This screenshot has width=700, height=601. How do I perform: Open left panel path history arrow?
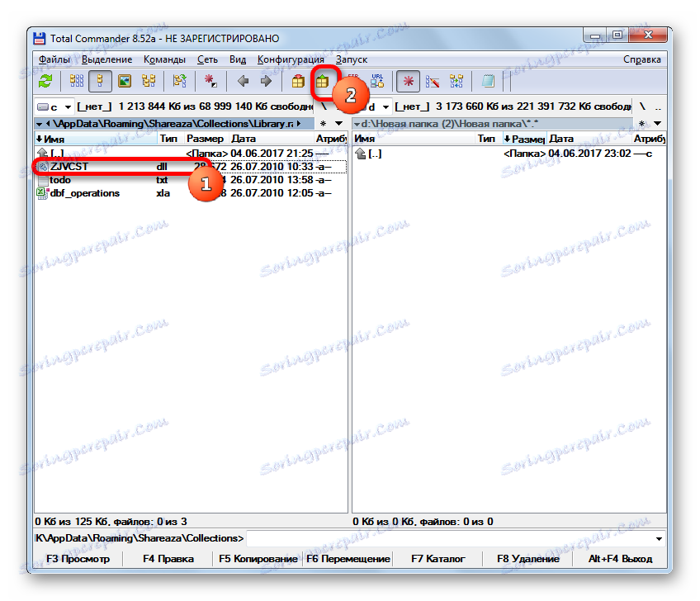click(339, 124)
